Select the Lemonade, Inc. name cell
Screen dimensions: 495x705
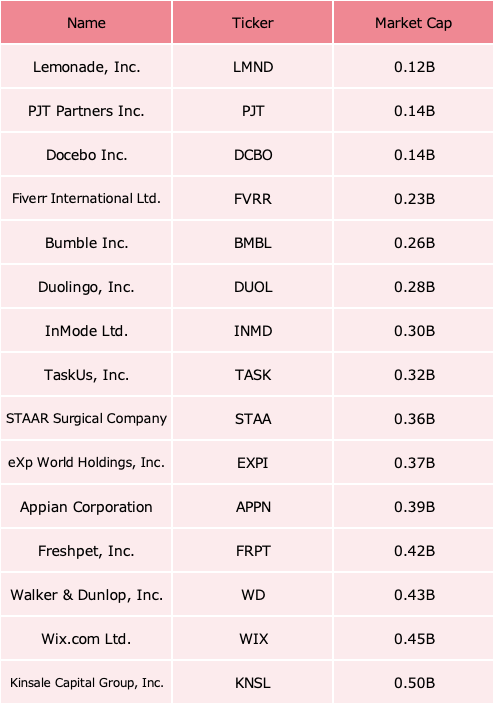coord(86,66)
